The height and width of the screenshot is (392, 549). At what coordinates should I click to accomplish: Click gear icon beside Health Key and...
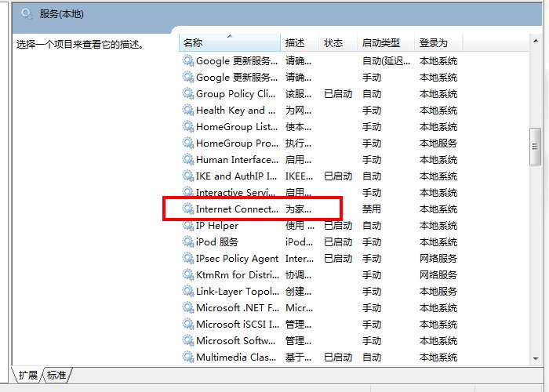pos(188,111)
